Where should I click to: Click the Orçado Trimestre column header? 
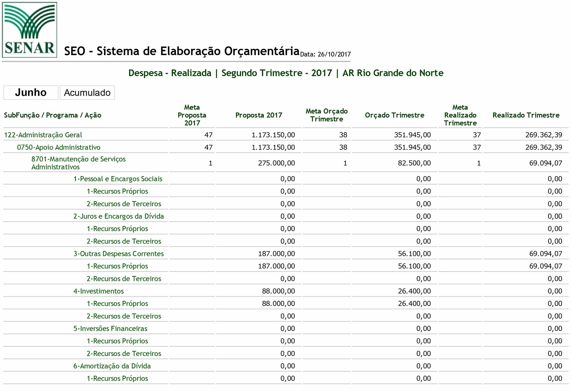394,115
